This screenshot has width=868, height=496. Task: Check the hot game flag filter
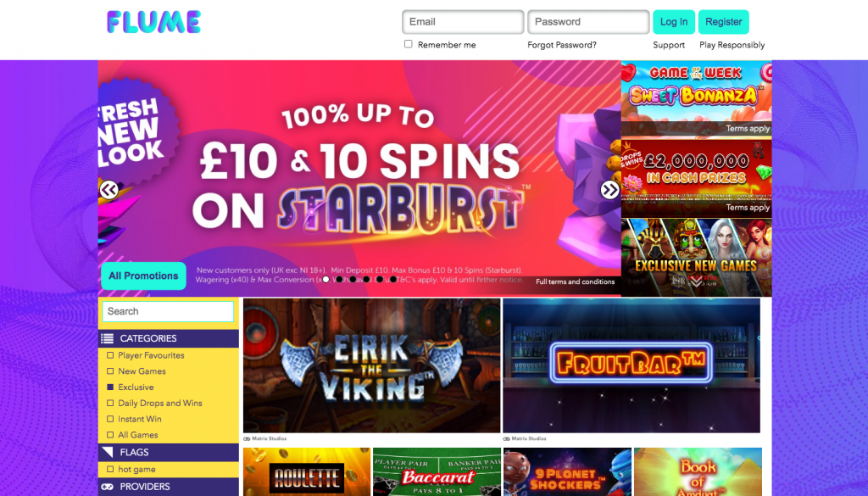[110, 470]
